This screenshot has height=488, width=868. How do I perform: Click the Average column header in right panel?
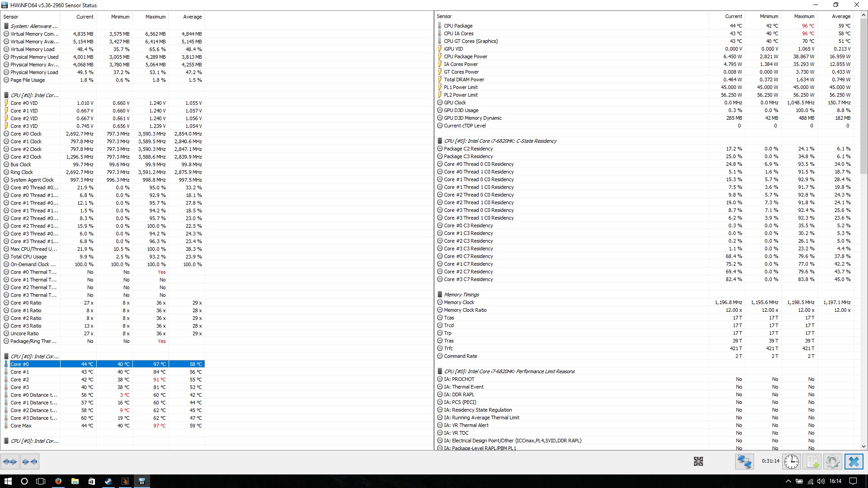coord(841,16)
